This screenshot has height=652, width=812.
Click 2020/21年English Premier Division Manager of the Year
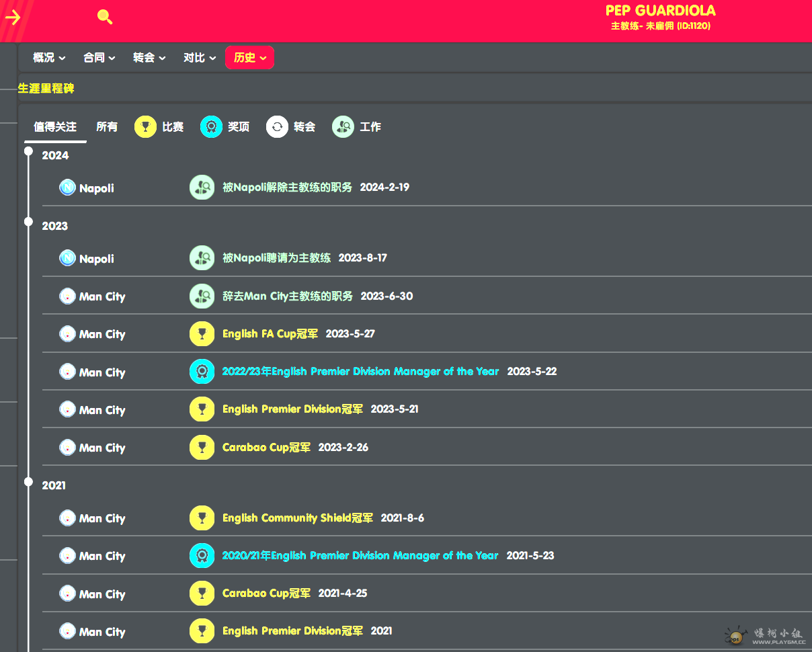point(360,556)
